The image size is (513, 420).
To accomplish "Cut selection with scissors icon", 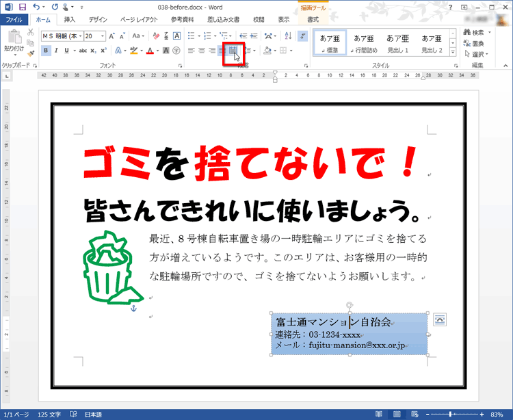I will [30, 32].
